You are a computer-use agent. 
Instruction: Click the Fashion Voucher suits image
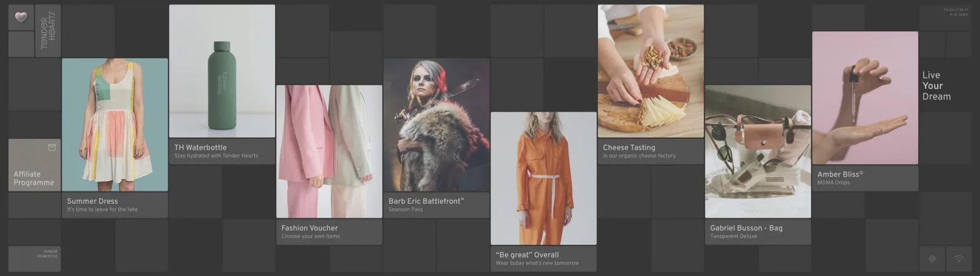coord(329,151)
